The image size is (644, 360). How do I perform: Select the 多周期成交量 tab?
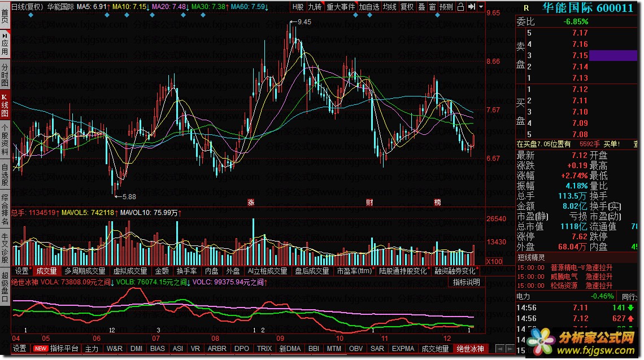pos(85,271)
